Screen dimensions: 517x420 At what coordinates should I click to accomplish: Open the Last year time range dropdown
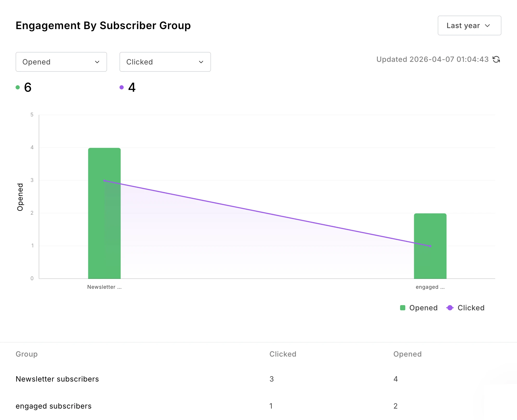click(469, 25)
